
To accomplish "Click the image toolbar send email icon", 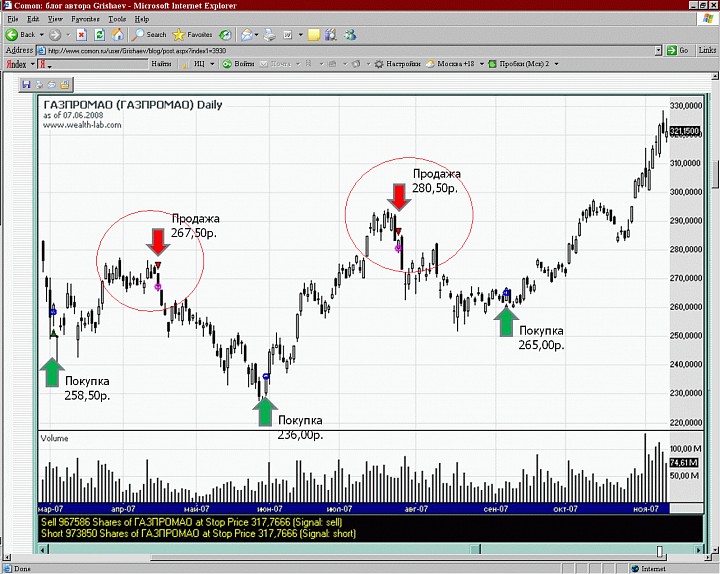I will pos(52,84).
